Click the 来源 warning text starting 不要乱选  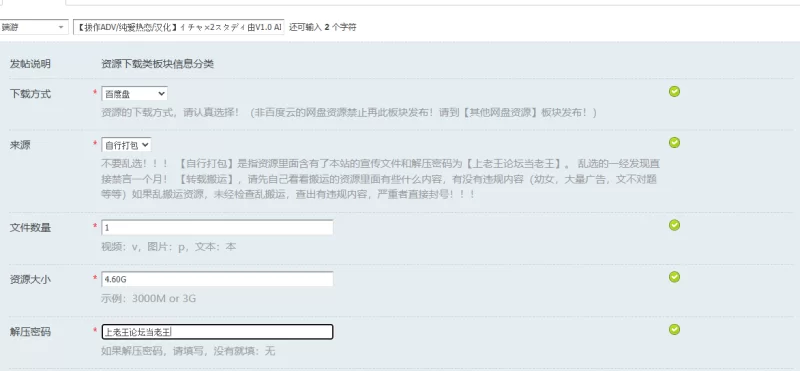pos(380,179)
